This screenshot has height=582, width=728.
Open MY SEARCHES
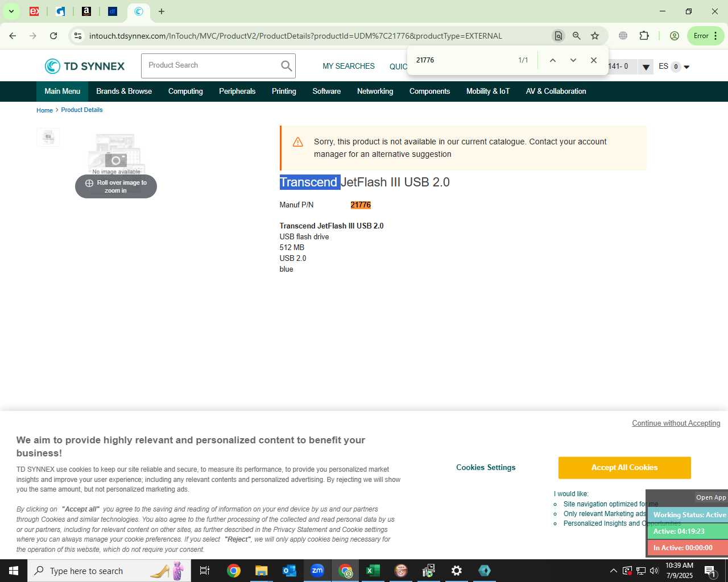coord(349,66)
